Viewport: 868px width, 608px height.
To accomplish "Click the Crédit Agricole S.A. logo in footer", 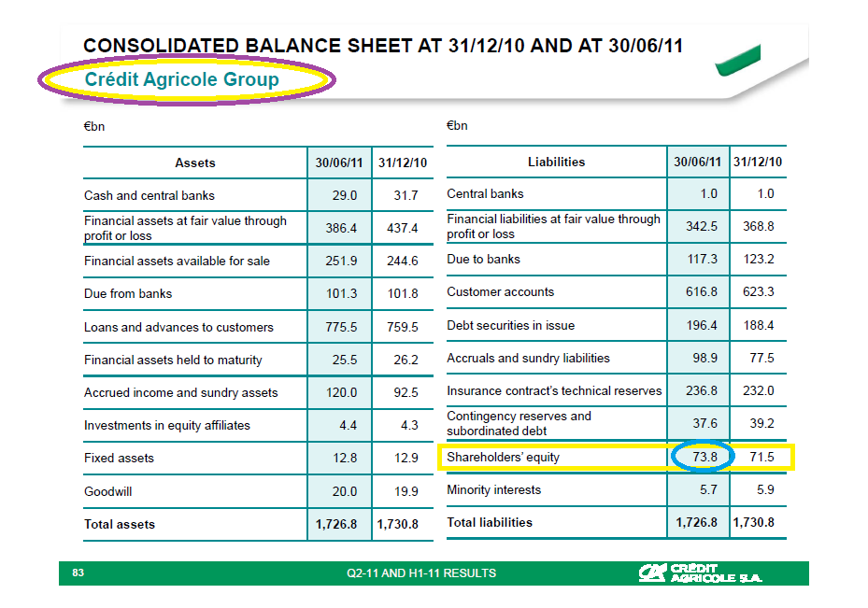I will coord(700,573).
